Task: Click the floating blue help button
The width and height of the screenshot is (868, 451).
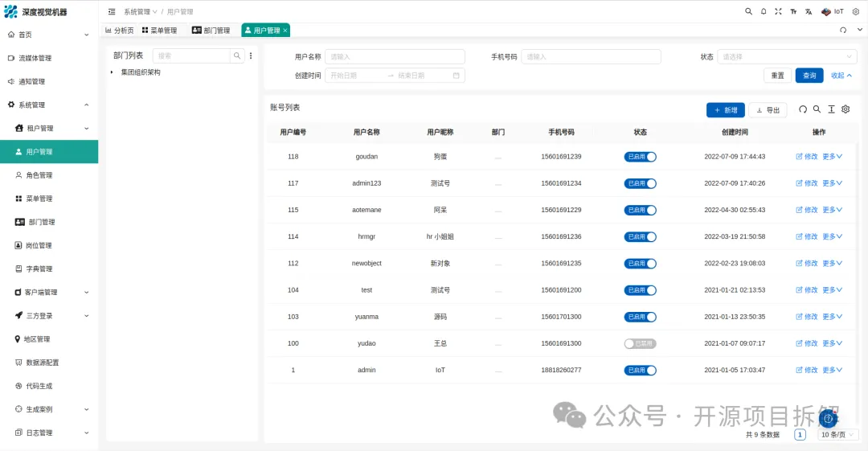Action: pyautogui.click(x=828, y=419)
